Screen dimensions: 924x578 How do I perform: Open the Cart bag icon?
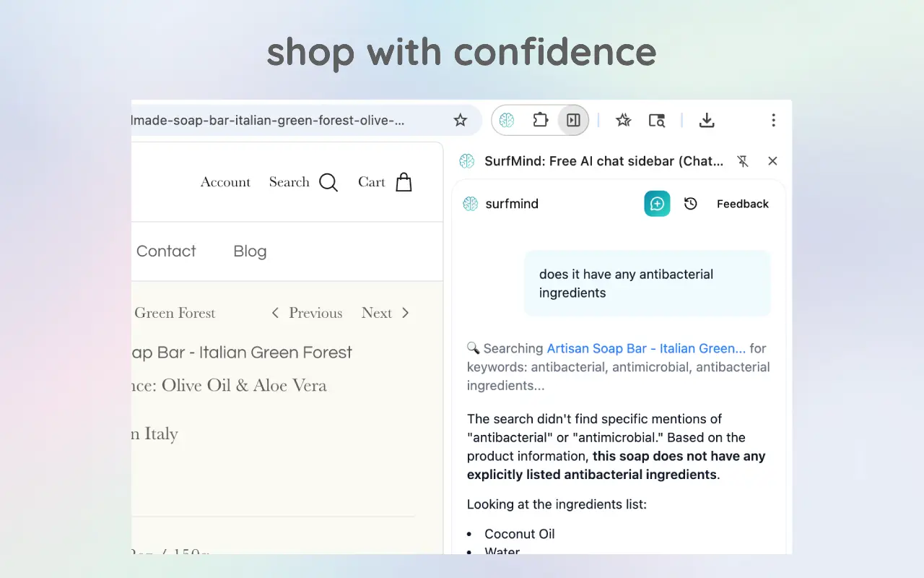(404, 182)
